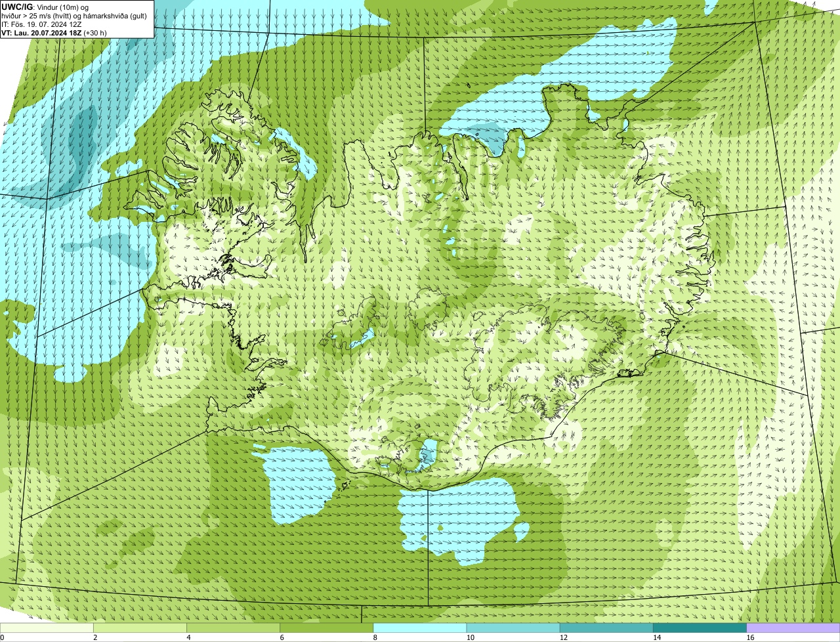Click the "10" label on the wind scale
This screenshot has height=642, width=840.
point(471,637)
